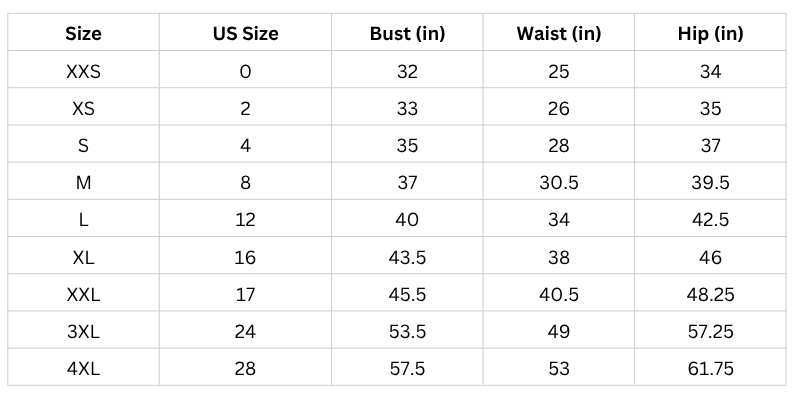The image size is (800, 400).
Task: Click the Bust (in) column header
Action: coord(407,34)
